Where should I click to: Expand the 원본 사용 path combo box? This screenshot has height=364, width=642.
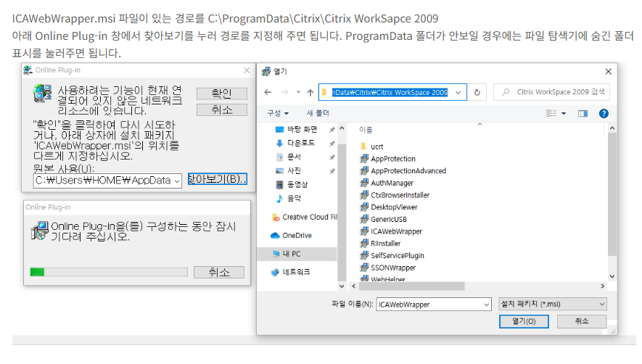tap(177, 181)
